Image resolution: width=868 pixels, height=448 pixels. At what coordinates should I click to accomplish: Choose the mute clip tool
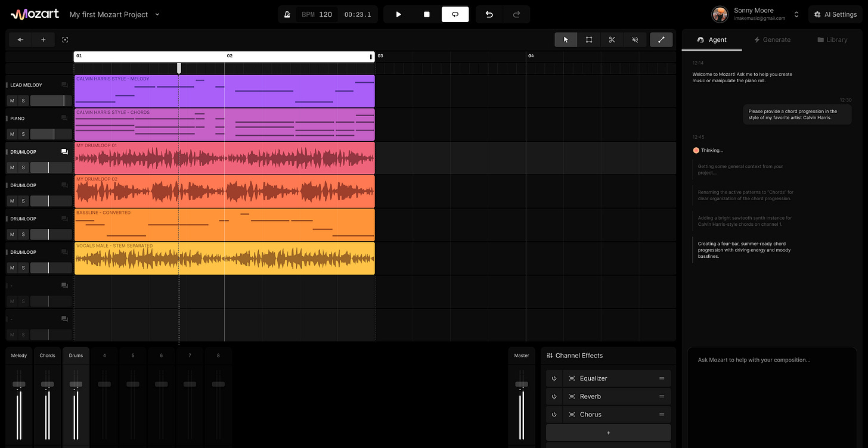[x=634, y=39]
